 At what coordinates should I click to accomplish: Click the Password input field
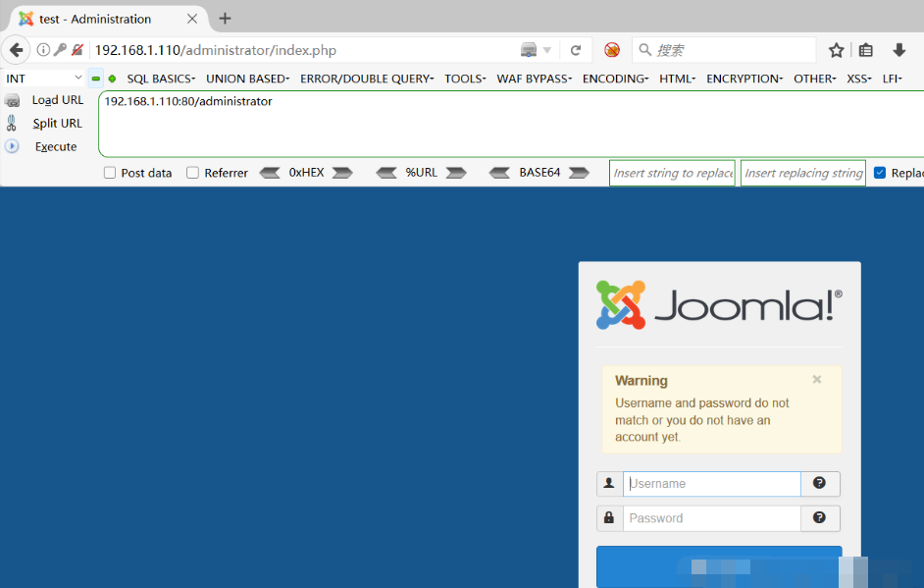click(712, 518)
